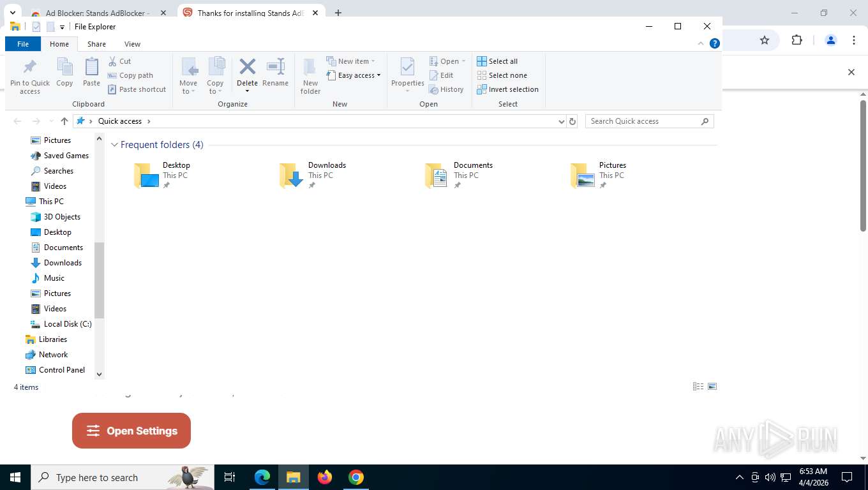868x490 pixels.
Task: Click the search magnifier in Quick access box
Action: click(x=705, y=121)
